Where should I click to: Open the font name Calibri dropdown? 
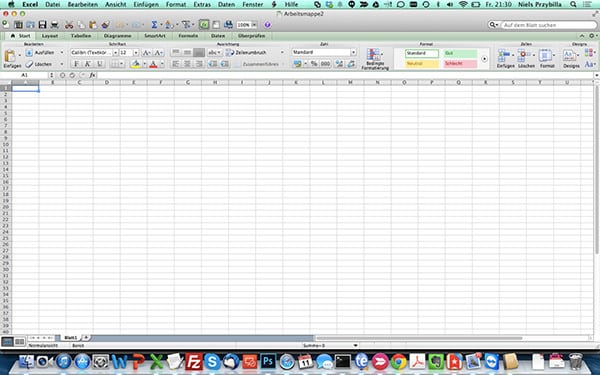coord(115,53)
